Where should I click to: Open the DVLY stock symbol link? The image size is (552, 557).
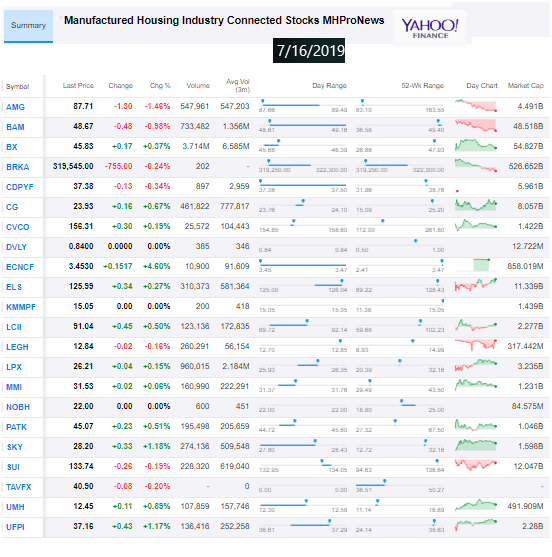[16, 247]
